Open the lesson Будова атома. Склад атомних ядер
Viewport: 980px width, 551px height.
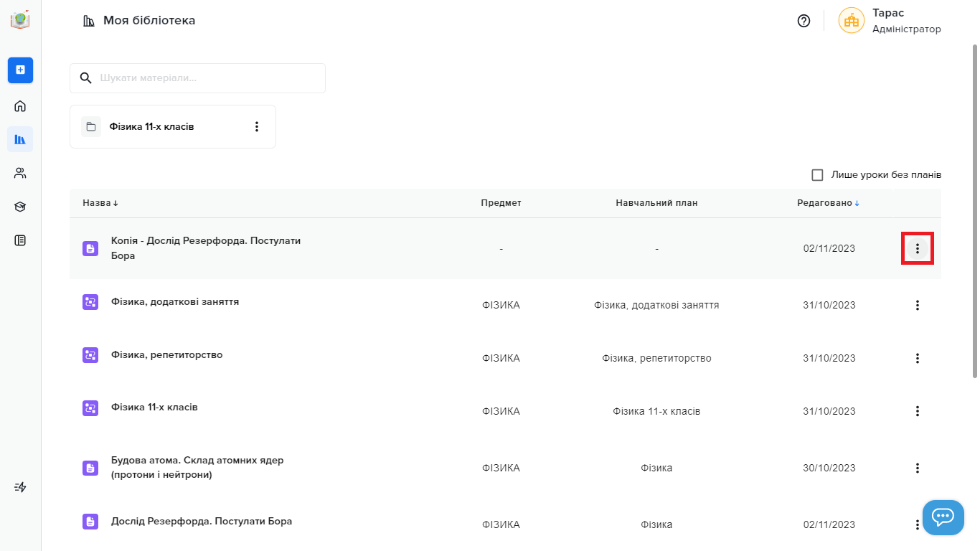197,468
